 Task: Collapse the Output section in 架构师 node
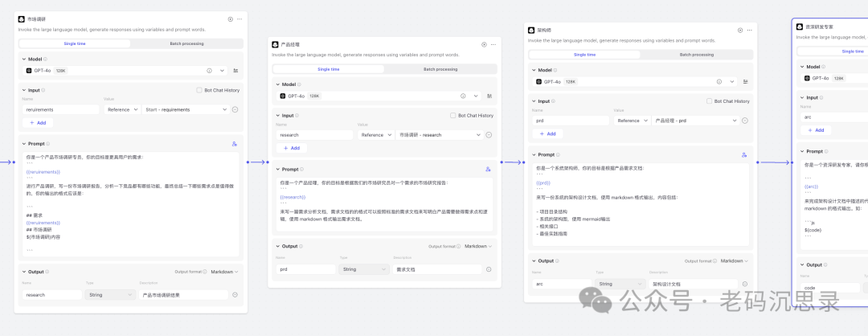coord(534,260)
